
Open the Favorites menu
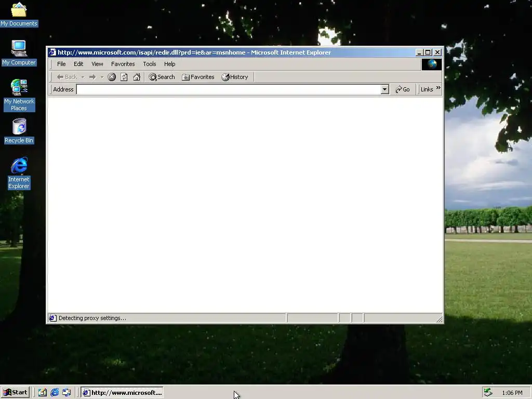(x=123, y=64)
